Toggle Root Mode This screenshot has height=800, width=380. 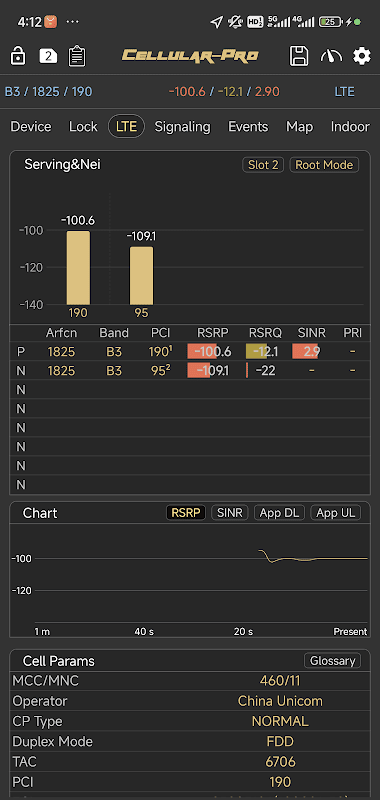point(324,165)
